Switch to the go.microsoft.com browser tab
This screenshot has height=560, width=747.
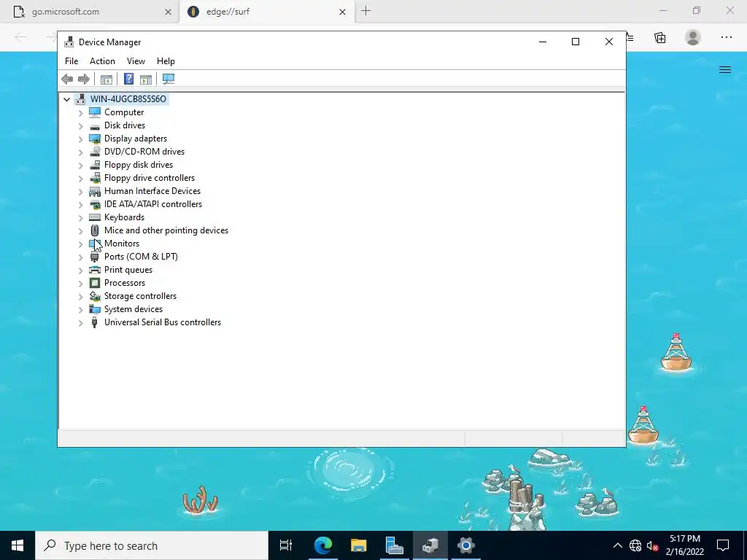90,12
